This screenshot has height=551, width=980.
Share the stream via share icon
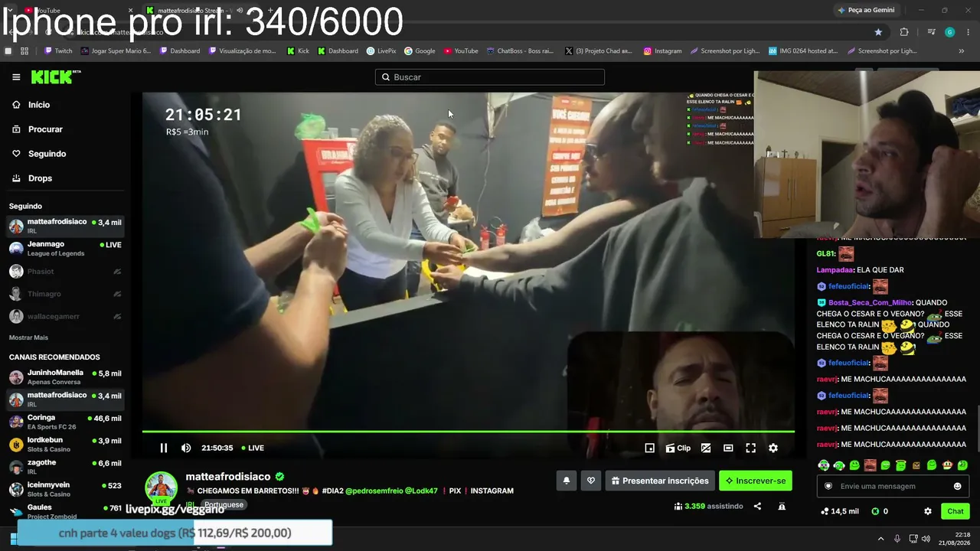(x=757, y=506)
